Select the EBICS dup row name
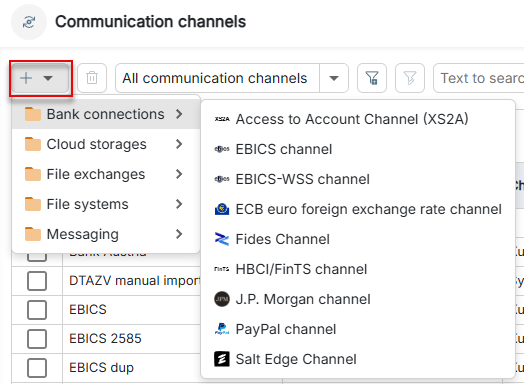This screenshot has width=524, height=384. tap(102, 368)
